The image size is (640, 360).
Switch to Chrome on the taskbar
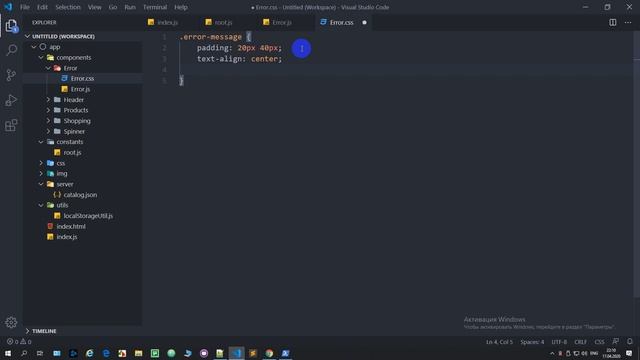[269, 353]
